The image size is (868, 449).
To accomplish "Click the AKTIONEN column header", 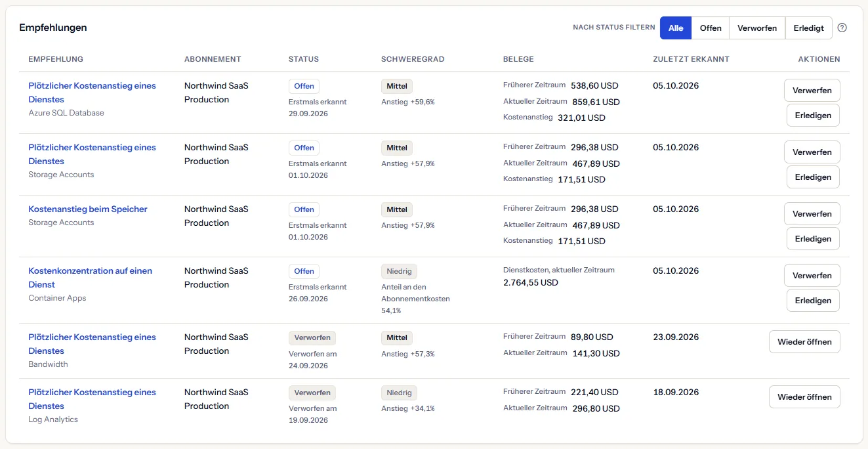I will pyautogui.click(x=819, y=59).
